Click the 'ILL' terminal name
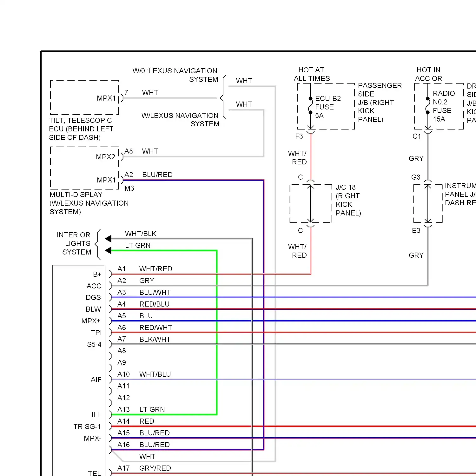This screenshot has height=476, width=476. [96, 415]
